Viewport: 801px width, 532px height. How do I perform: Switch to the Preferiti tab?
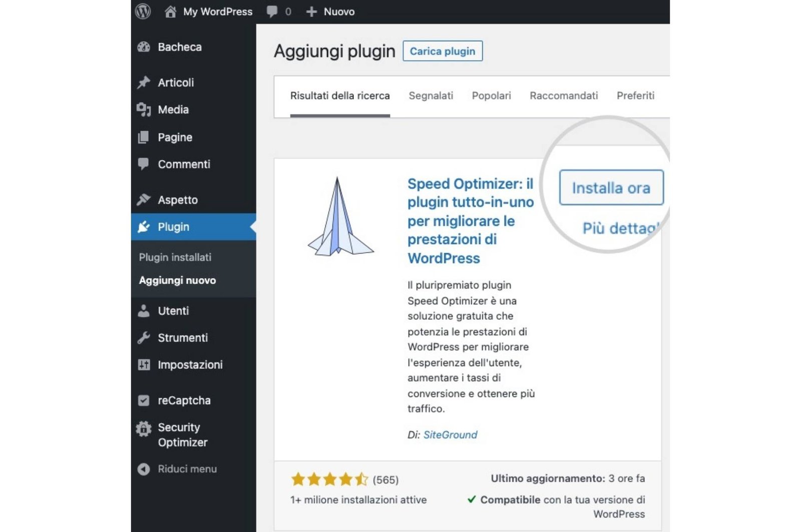pyautogui.click(x=636, y=96)
